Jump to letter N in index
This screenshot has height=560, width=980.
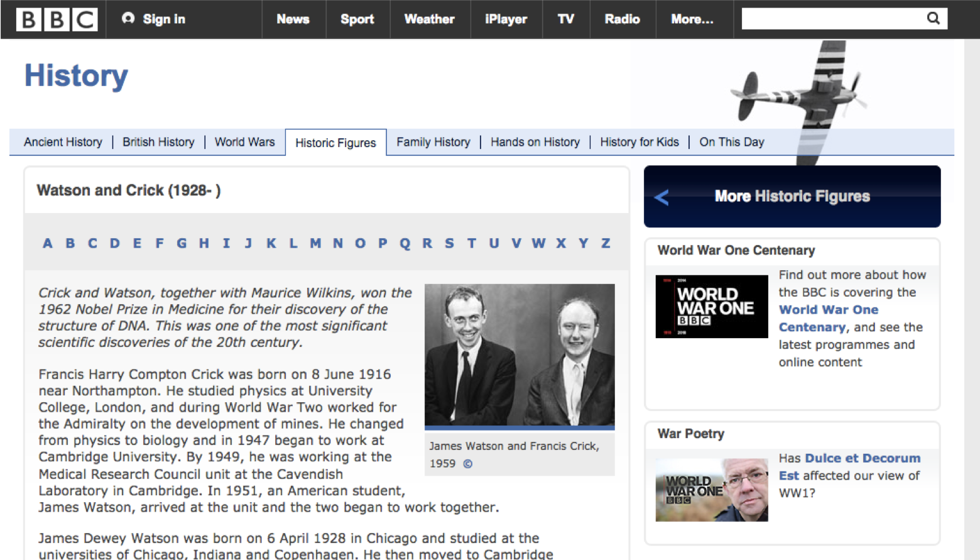[x=338, y=243]
